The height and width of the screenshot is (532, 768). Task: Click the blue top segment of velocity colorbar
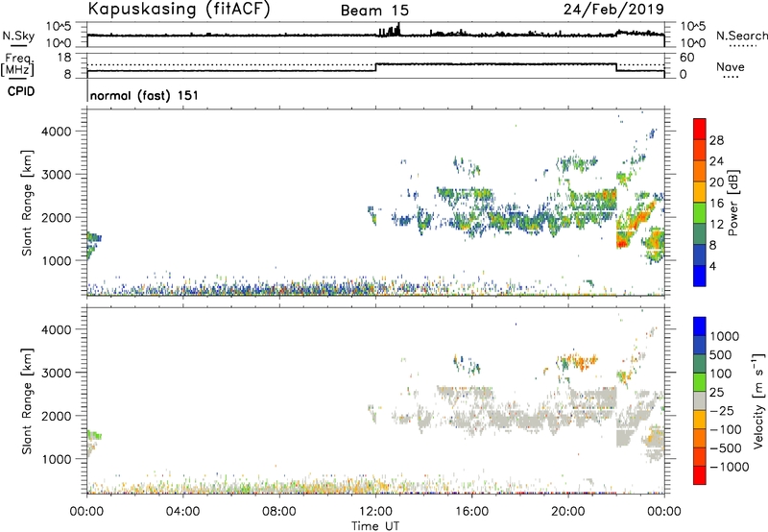coord(700,326)
